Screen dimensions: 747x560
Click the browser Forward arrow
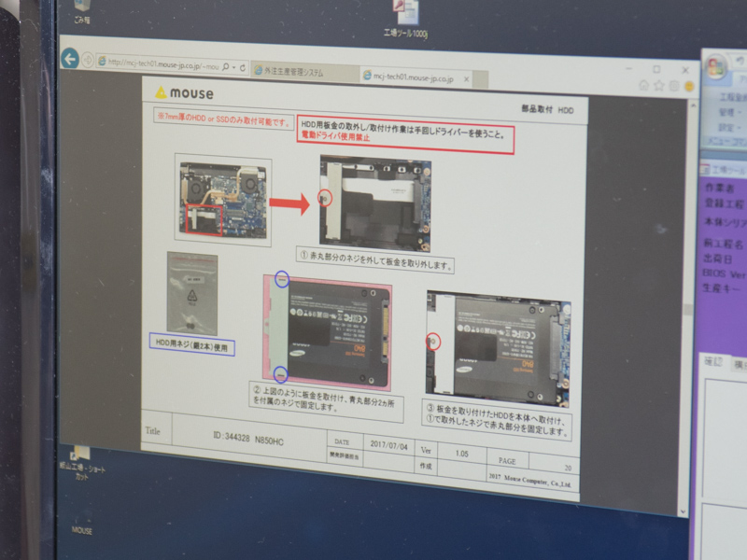(x=89, y=56)
